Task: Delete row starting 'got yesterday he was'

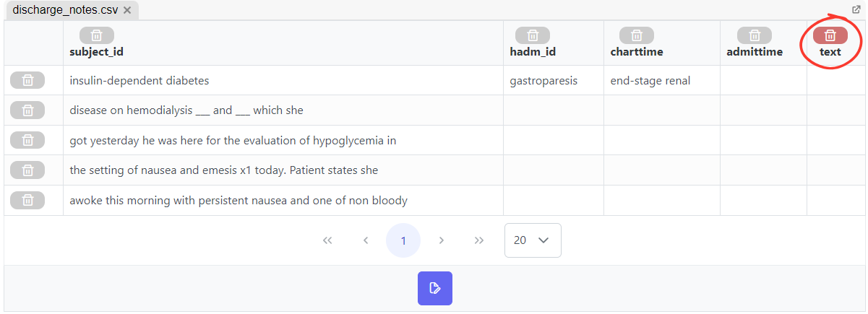Action: click(x=27, y=141)
